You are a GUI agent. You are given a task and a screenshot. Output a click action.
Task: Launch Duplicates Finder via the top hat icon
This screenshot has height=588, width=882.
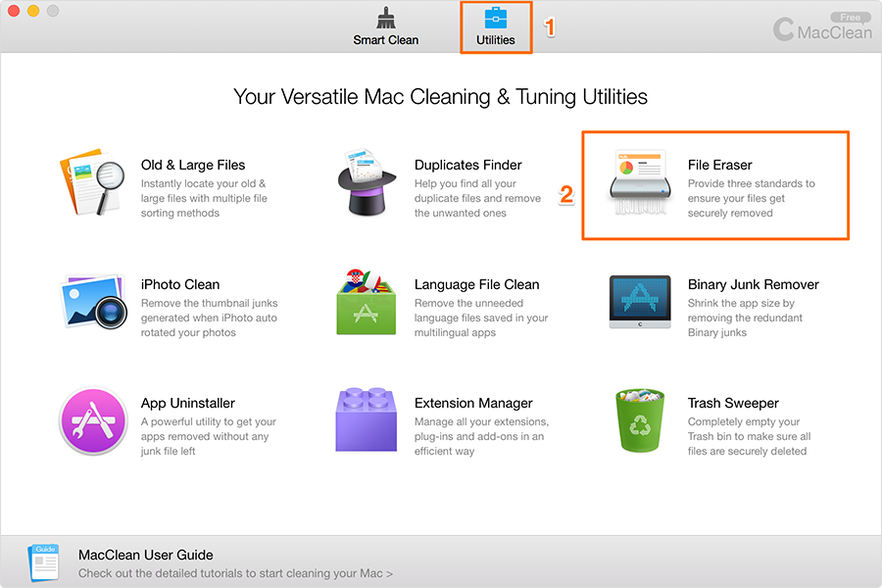(x=367, y=181)
